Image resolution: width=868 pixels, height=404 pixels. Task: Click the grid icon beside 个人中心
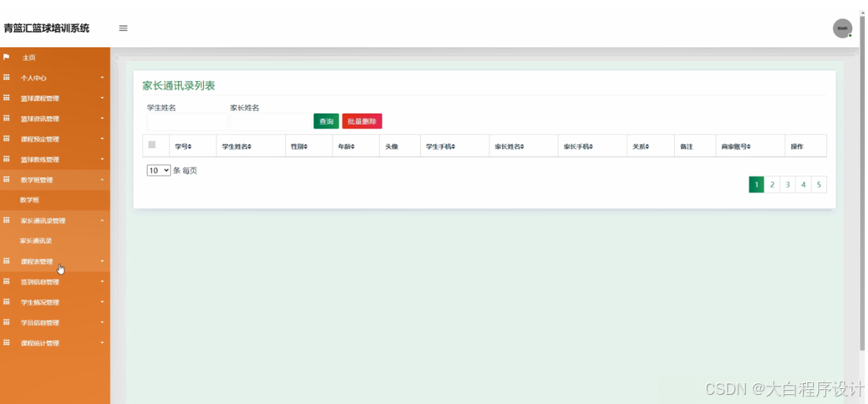(7, 78)
